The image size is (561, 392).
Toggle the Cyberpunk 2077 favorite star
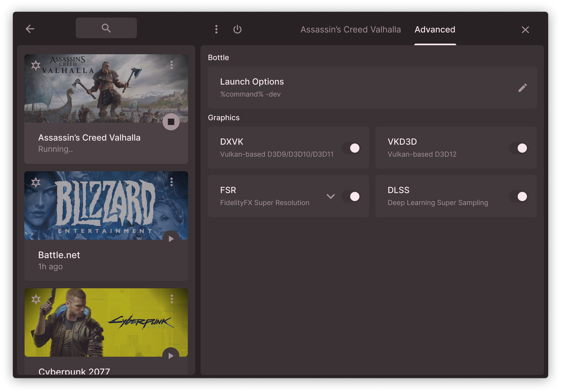pos(36,299)
